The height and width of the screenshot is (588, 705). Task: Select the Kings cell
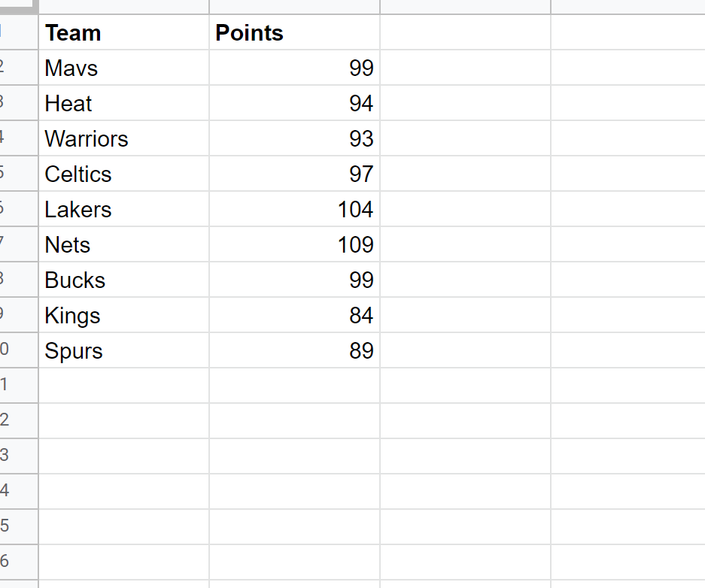click(123, 316)
